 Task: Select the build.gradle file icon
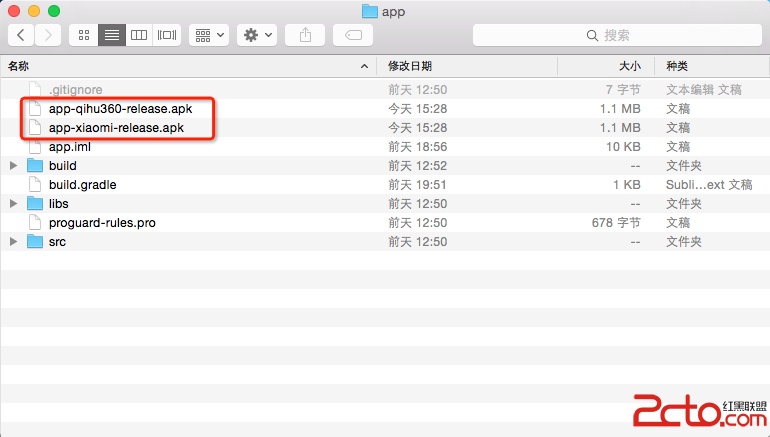click(35, 185)
